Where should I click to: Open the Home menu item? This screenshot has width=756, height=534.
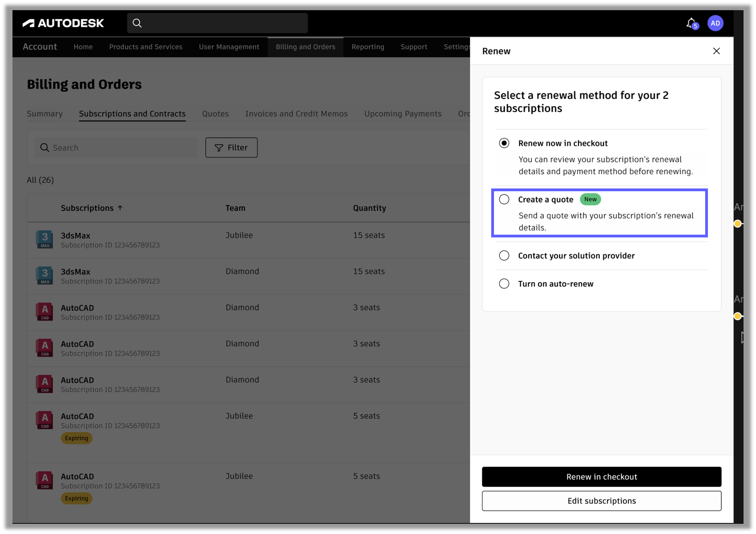(x=83, y=47)
